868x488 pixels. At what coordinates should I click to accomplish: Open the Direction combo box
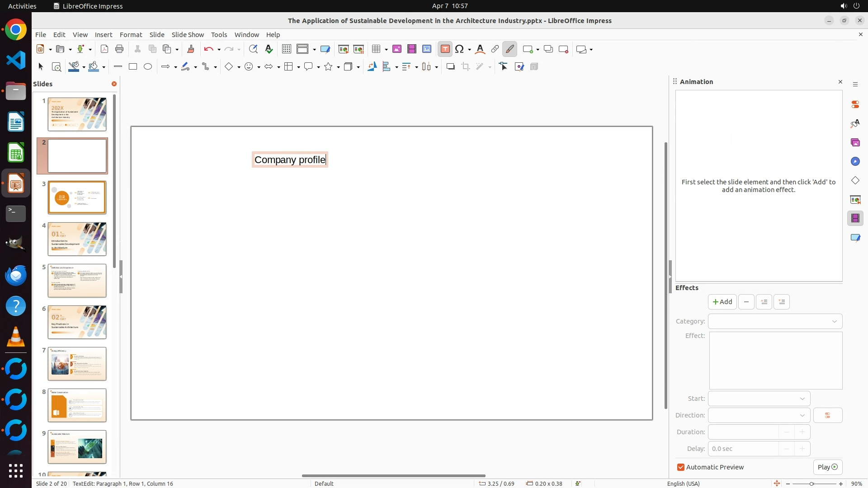[759, 415]
